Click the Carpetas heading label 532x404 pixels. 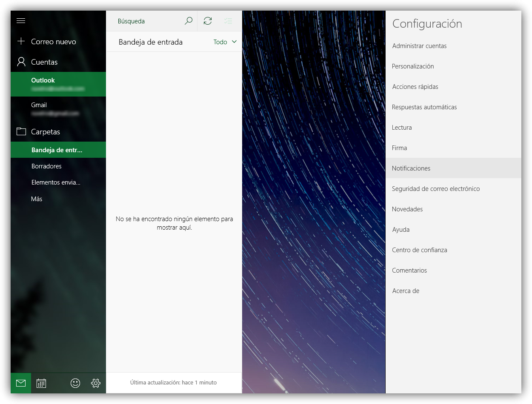(46, 132)
